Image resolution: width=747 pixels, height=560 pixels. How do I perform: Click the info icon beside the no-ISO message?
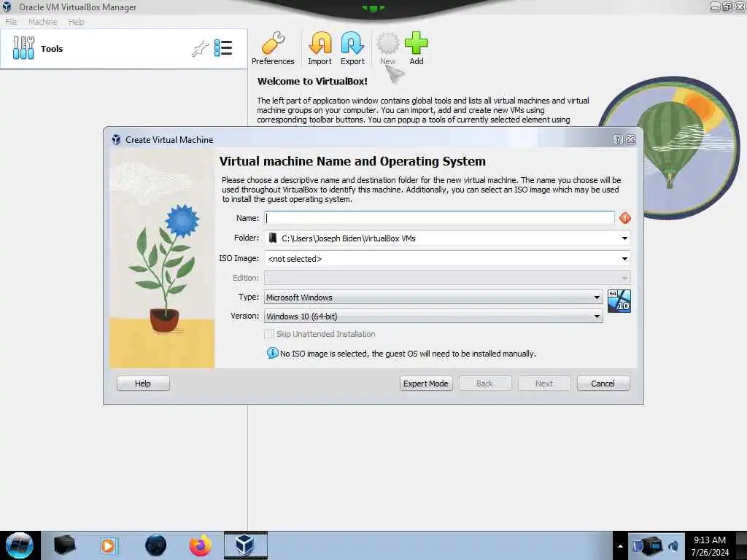pos(272,353)
